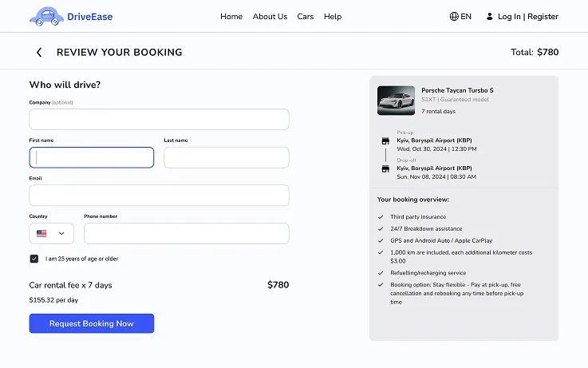This screenshot has height=368, width=588.
Task: Click the DriveEase car logo icon
Action: click(x=45, y=16)
